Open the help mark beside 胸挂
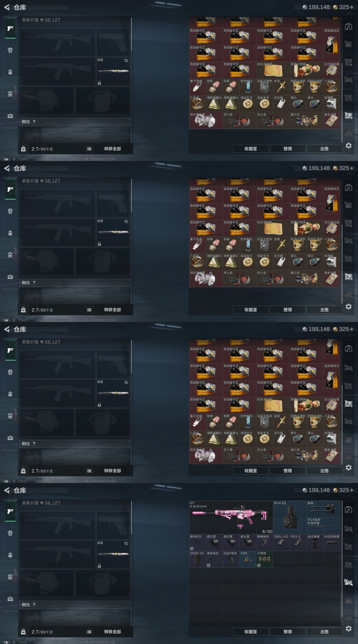This screenshot has width=358, height=644. point(34,604)
